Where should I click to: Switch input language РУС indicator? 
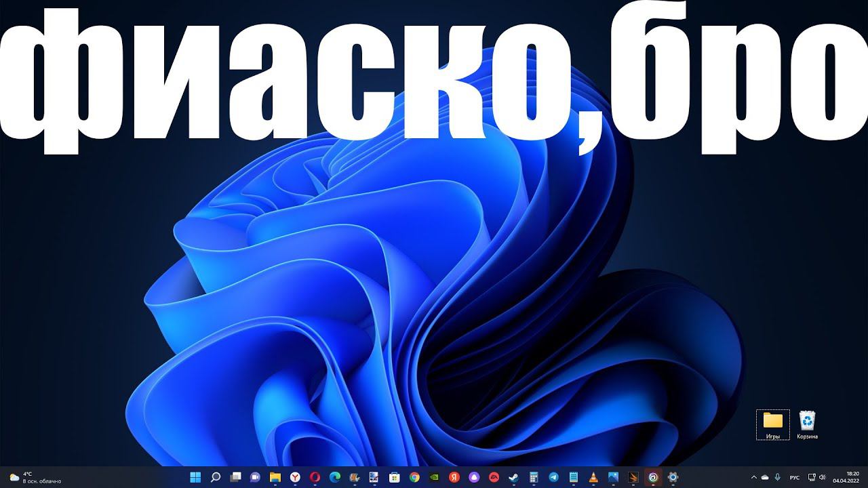tap(795, 477)
